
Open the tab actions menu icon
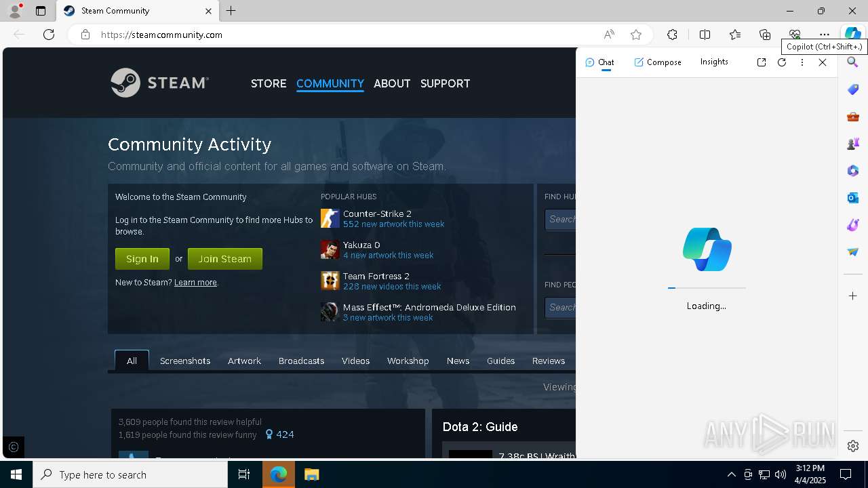pos(41,11)
